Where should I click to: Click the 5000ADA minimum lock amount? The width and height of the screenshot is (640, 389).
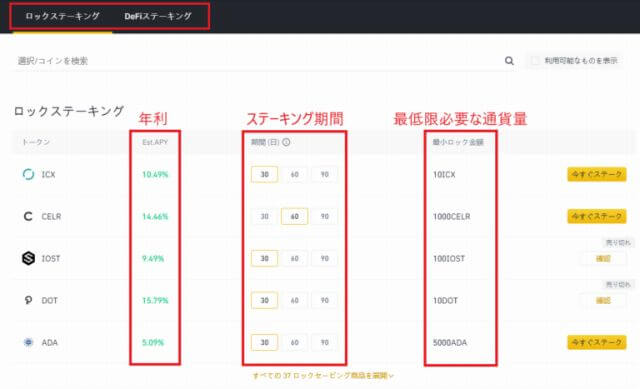tap(450, 342)
